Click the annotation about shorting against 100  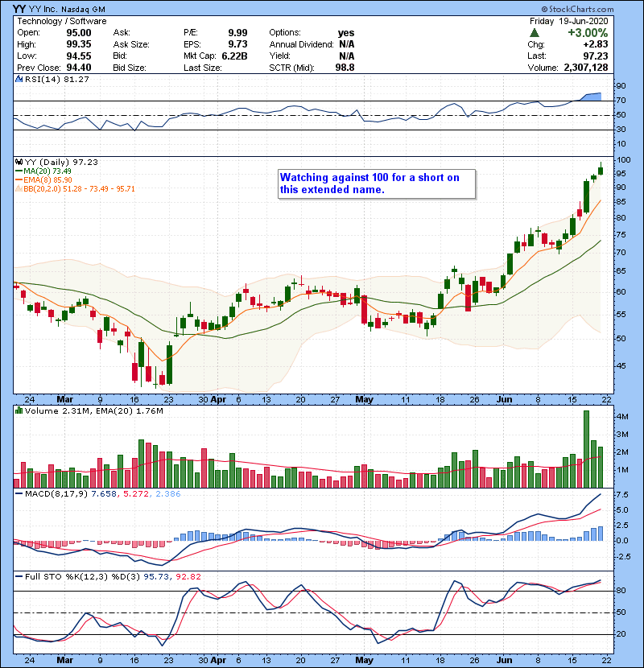377,183
